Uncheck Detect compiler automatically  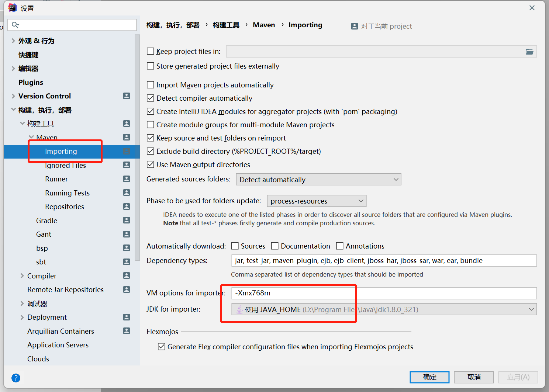point(151,98)
